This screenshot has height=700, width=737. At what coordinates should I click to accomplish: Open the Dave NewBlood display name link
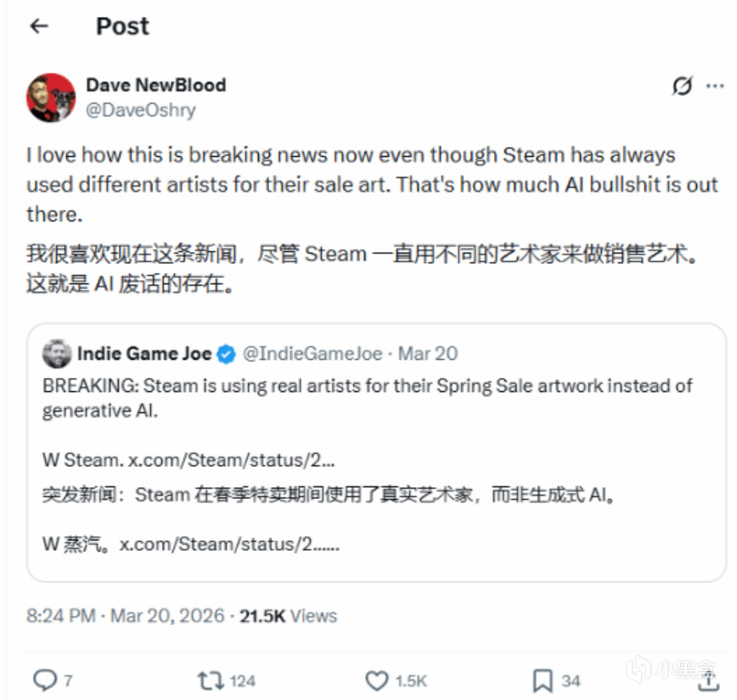click(156, 85)
